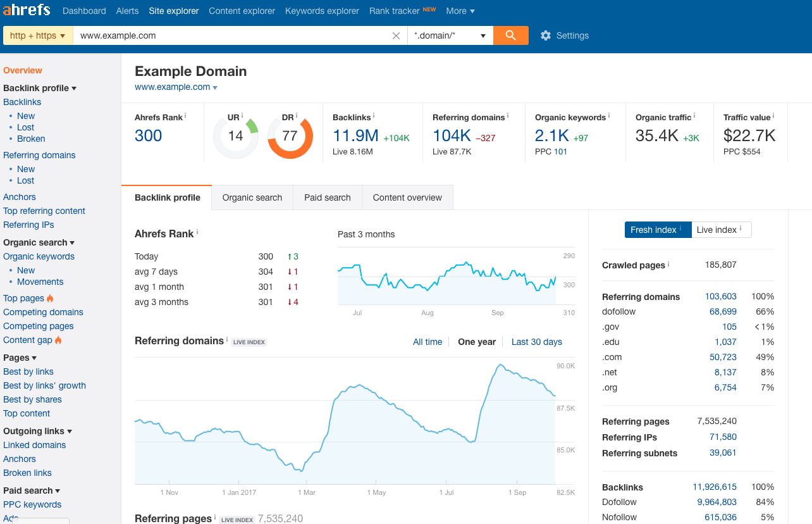Click info icon next to Referring domains chart title
This screenshot has height=524, width=812.
point(227,339)
